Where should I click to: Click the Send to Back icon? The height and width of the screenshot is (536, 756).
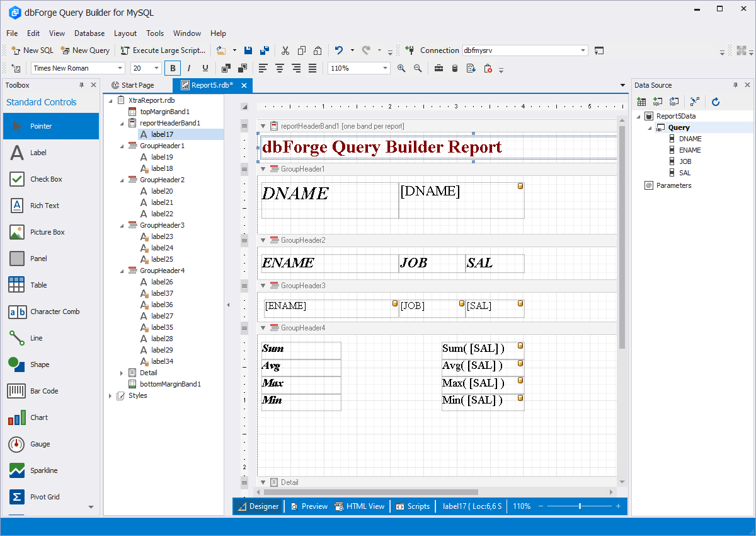pos(243,68)
